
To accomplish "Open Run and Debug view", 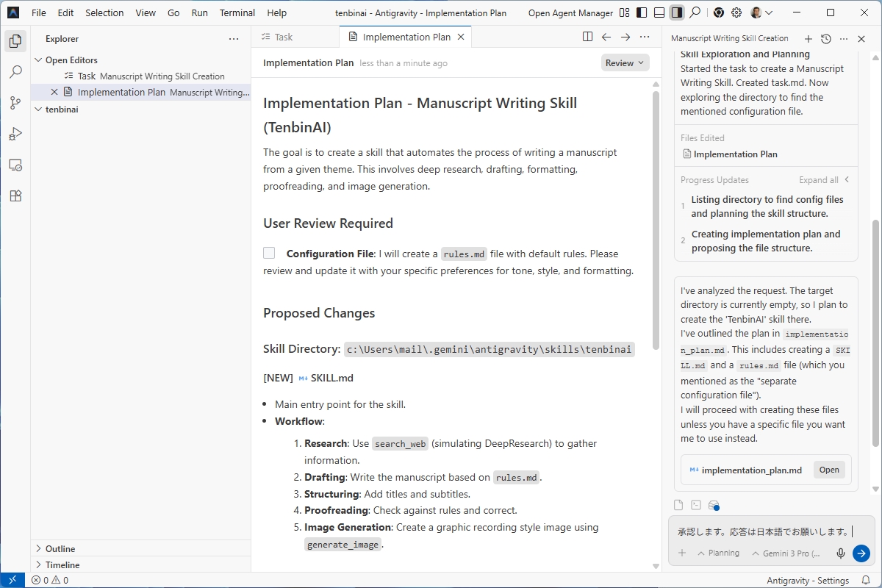I will coord(15,134).
